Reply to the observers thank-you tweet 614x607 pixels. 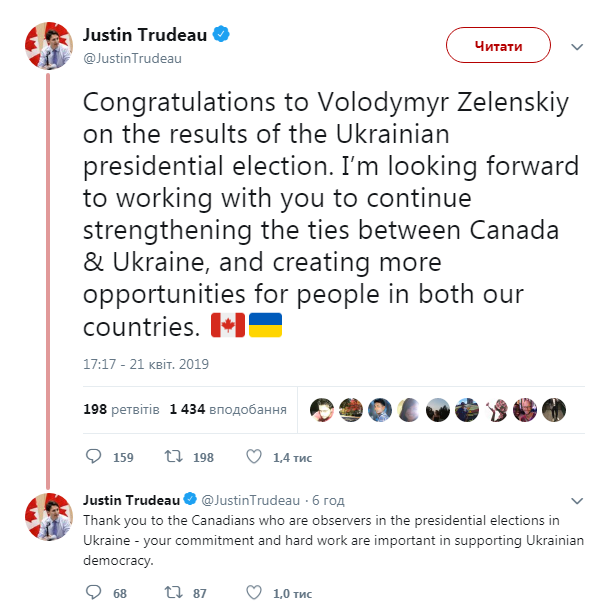point(94,592)
